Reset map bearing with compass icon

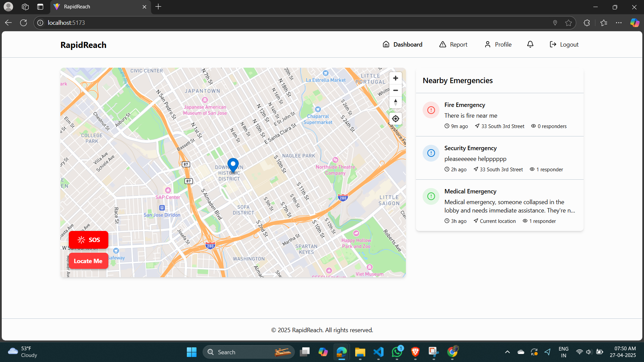[395, 102]
